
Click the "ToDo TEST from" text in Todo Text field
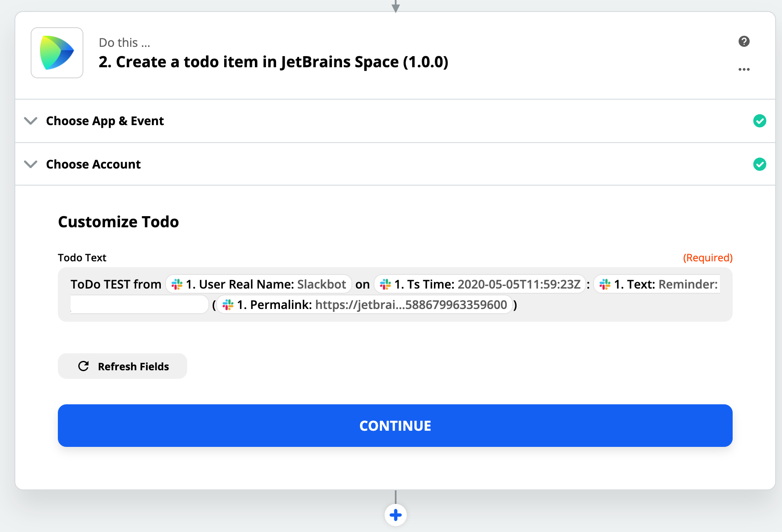(116, 284)
